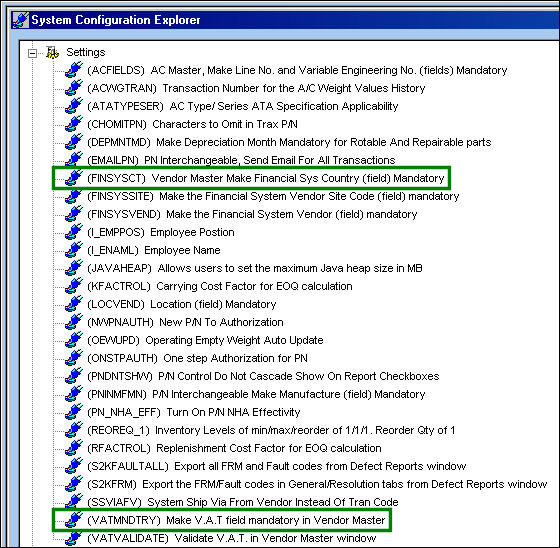Select OEWUPD Operating Empty Weight Auto Update
The height and width of the screenshot is (548, 560).
(205, 340)
